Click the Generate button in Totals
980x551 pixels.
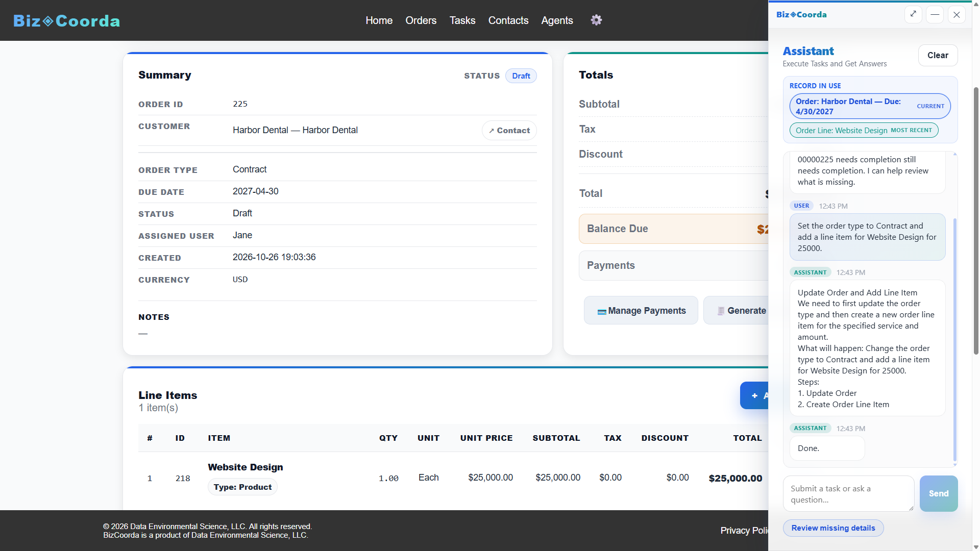[736, 310]
